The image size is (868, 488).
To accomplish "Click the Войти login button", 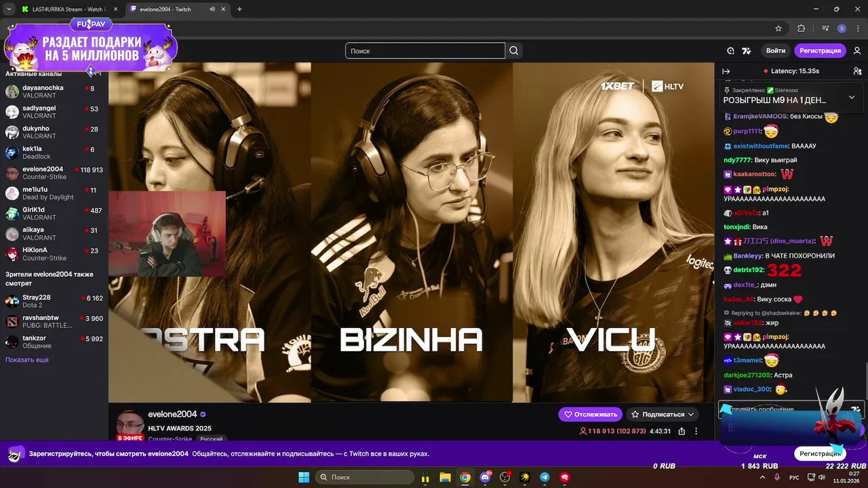I will click(775, 51).
